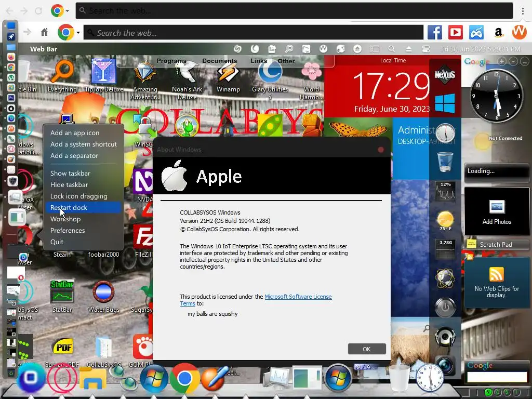This screenshot has height=399, width=532.
Task: Click the CPU 12% meter in Nexus dock
Action: [445, 191]
